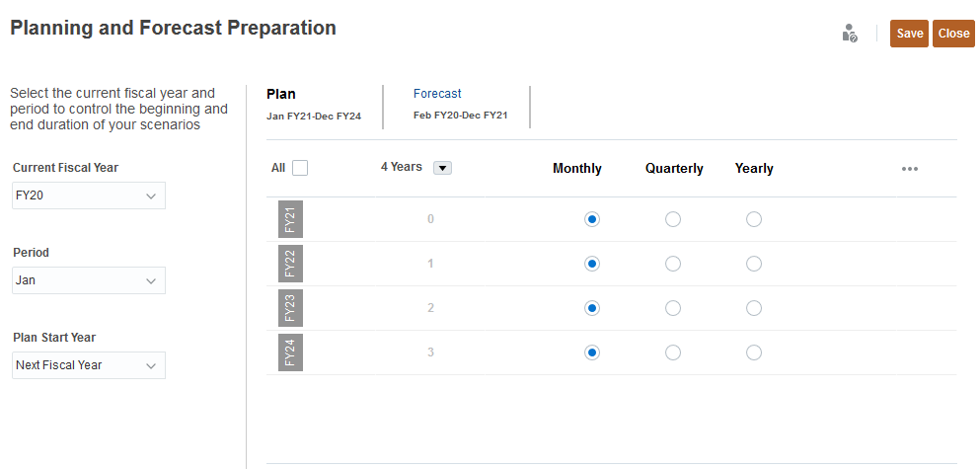Select Monthly for FY24
980x469 pixels.
pos(592,352)
